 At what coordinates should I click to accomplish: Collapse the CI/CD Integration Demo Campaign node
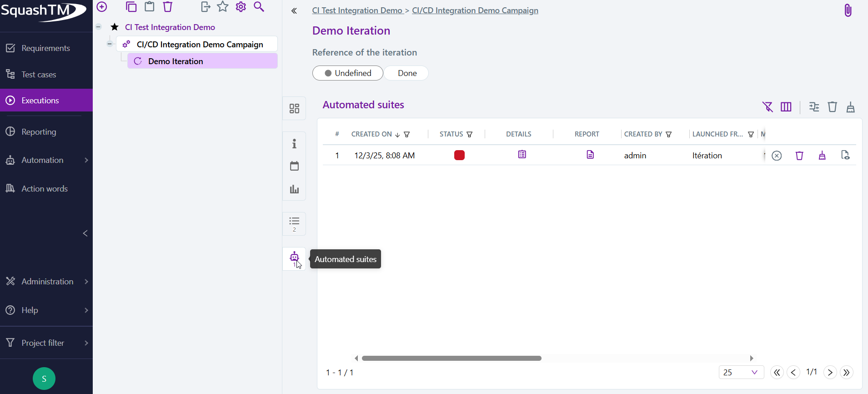(110, 44)
